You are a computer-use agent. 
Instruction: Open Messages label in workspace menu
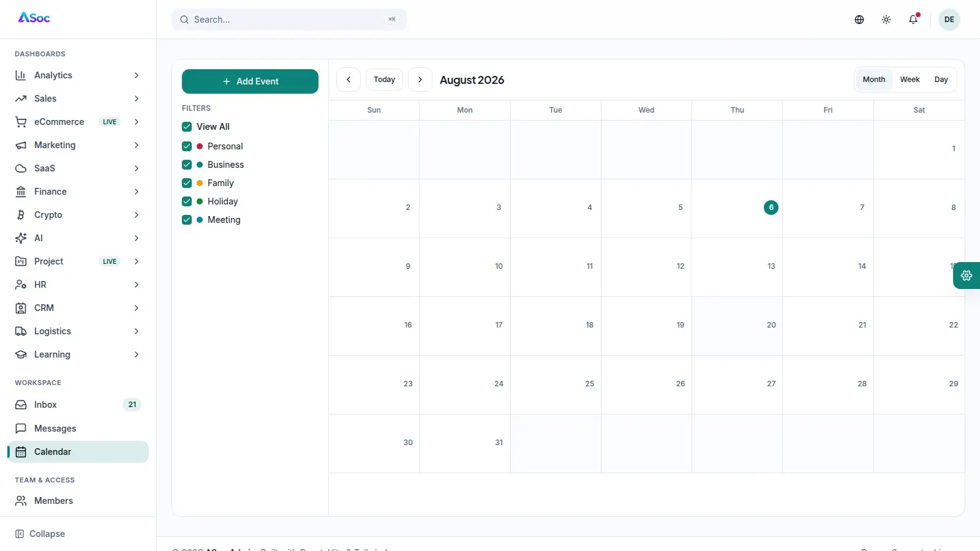tap(55, 429)
